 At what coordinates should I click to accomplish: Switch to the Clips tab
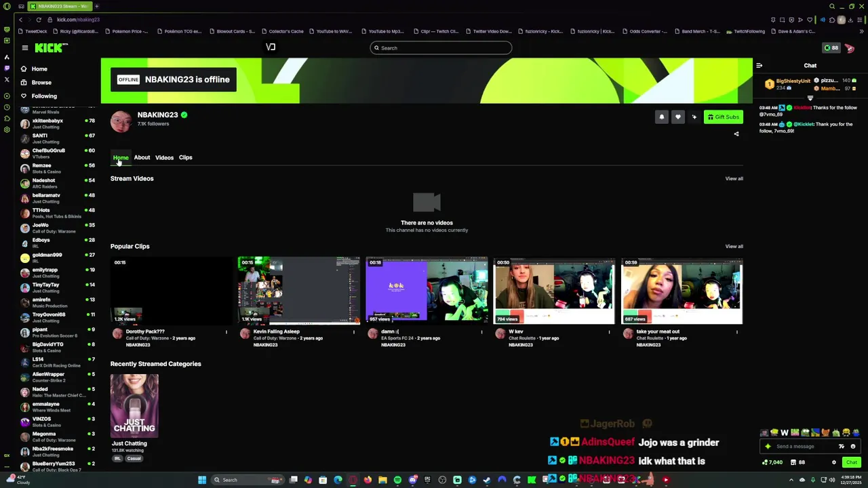click(186, 157)
